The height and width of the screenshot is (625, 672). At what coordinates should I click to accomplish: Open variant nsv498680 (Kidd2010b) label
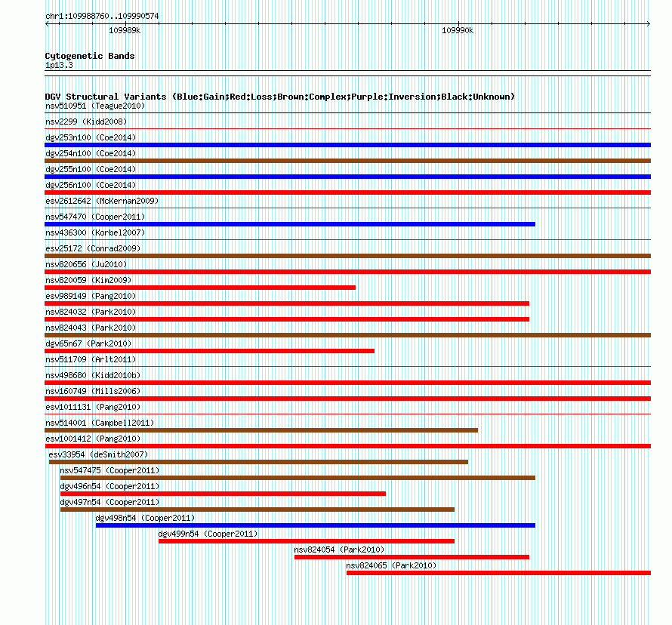[x=93, y=375]
